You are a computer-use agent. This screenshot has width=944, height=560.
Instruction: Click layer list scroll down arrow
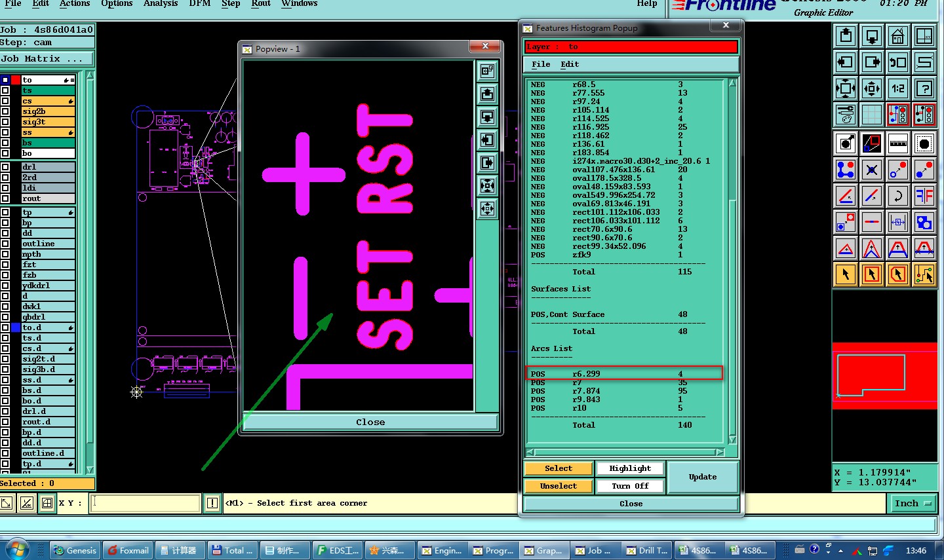click(90, 469)
